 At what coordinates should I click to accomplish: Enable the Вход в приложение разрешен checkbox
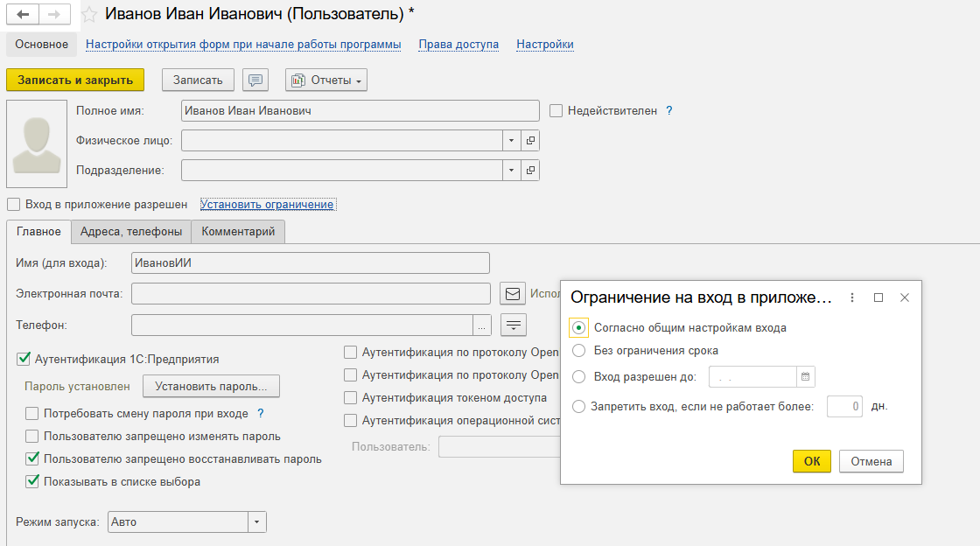(13, 205)
